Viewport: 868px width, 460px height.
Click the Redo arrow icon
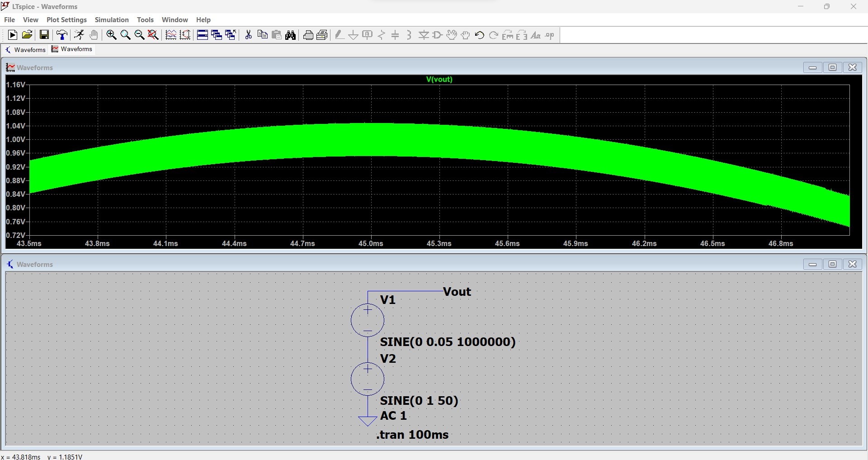coord(494,35)
